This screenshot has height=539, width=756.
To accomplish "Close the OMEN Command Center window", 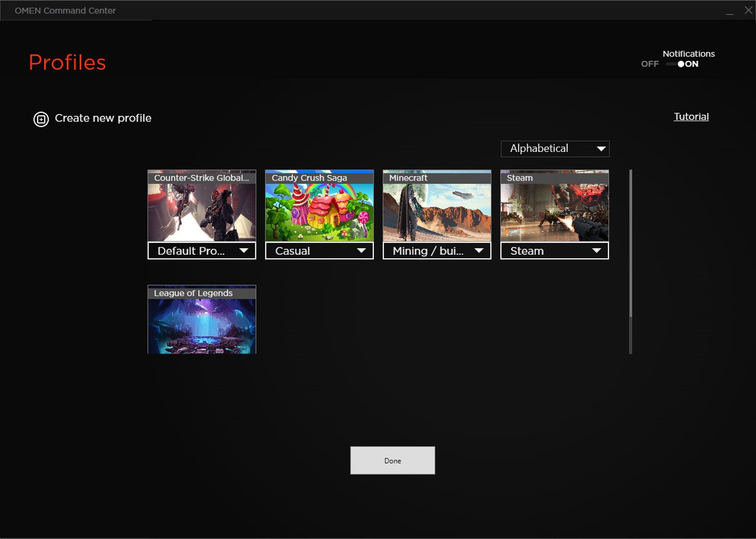I will [748, 10].
